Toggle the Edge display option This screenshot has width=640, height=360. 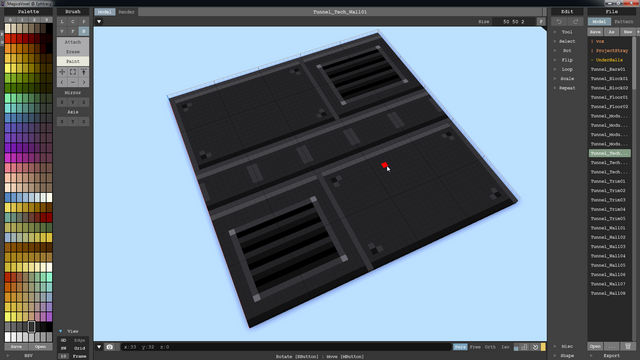pos(80,340)
